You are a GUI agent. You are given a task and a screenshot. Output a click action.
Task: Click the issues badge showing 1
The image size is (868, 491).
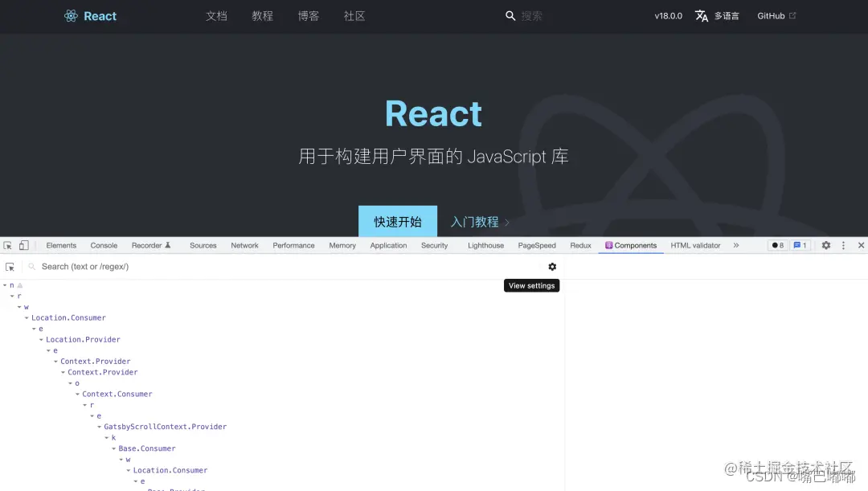coord(800,245)
